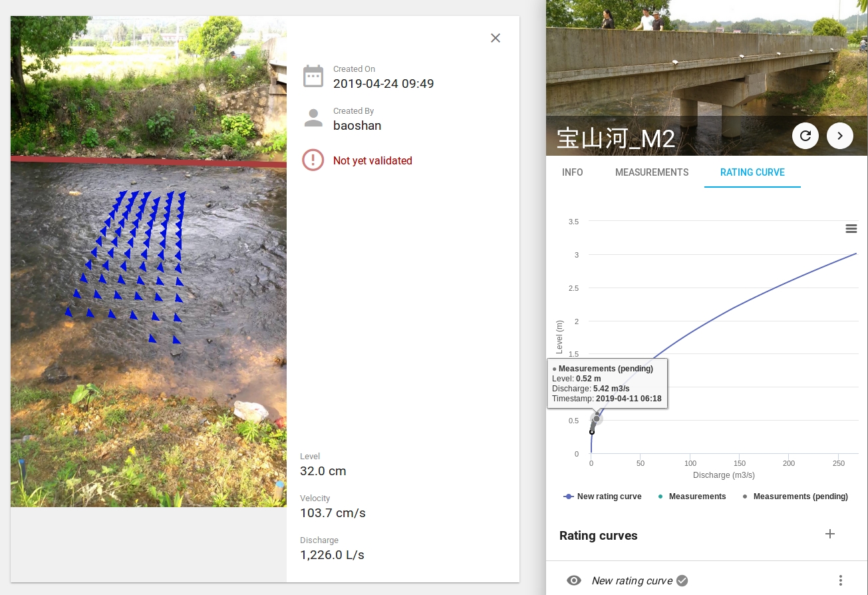
Task: Click the Not yet validated warning icon
Action: click(313, 160)
